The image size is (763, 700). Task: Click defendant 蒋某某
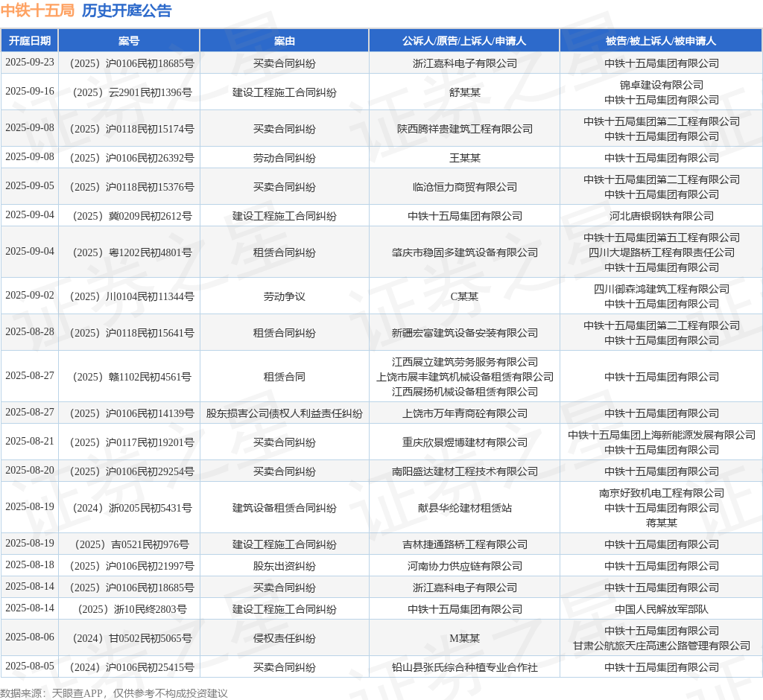tap(662, 523)
